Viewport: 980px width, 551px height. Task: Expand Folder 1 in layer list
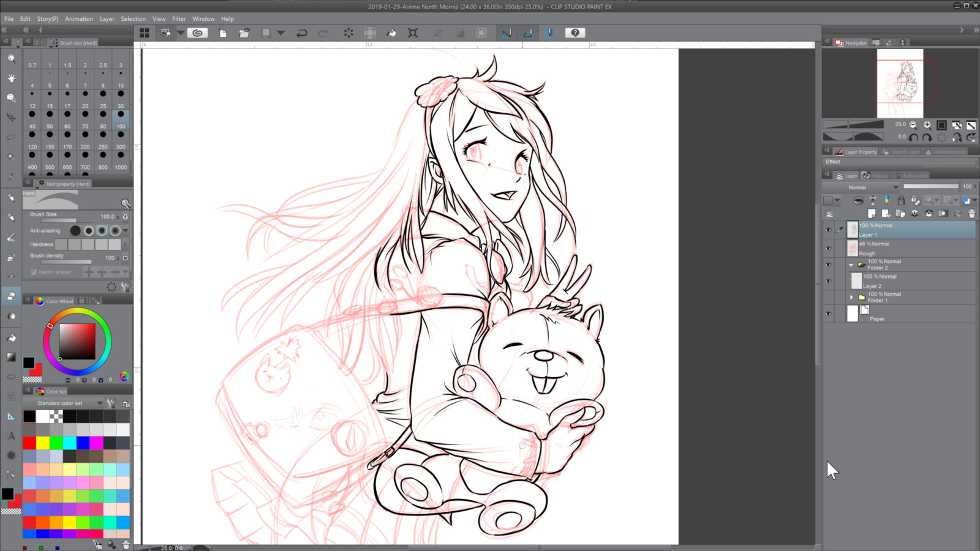[851, 298]
